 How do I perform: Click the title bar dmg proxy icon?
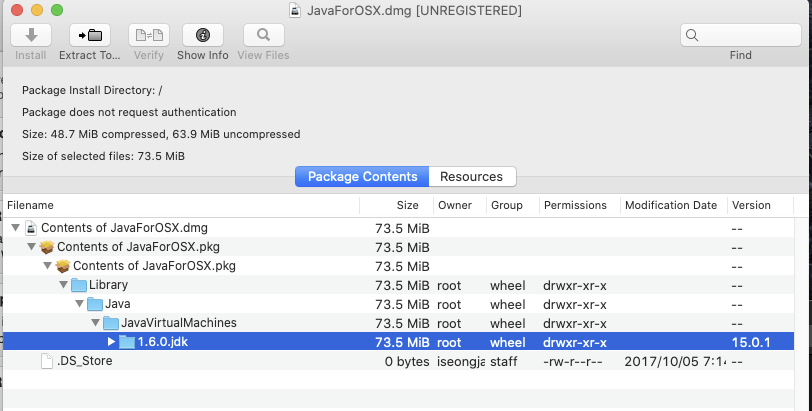(x=295, y=10)
